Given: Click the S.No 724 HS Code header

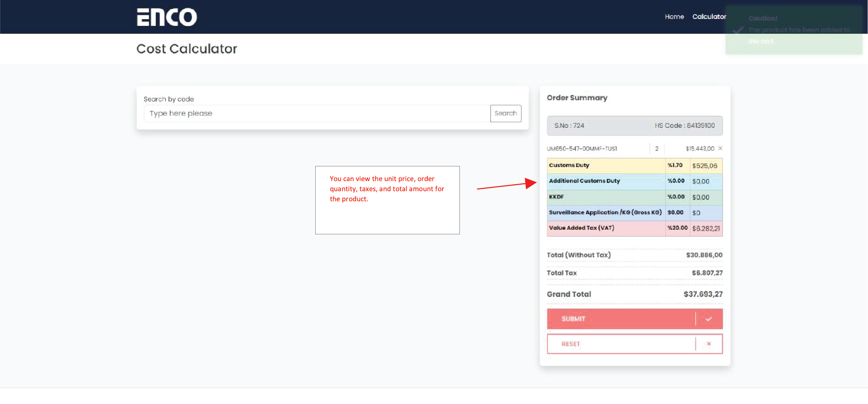Looking at the screenshot, I should pyautogui.click(x=634, y=126).
